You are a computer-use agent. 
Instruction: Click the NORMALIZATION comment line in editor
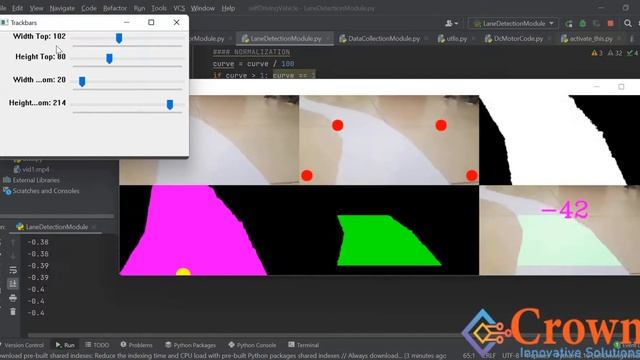coord(251,52)
